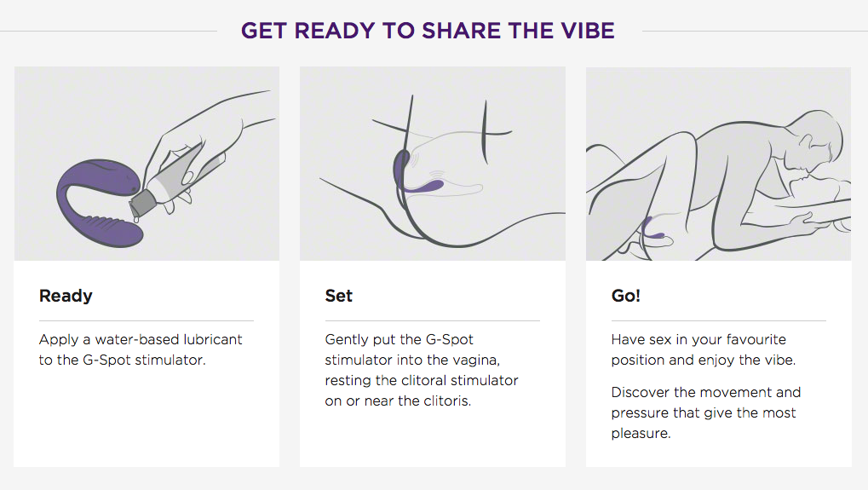Select the 'Go!' card title

pyautogui.click(x=626, y=296)
